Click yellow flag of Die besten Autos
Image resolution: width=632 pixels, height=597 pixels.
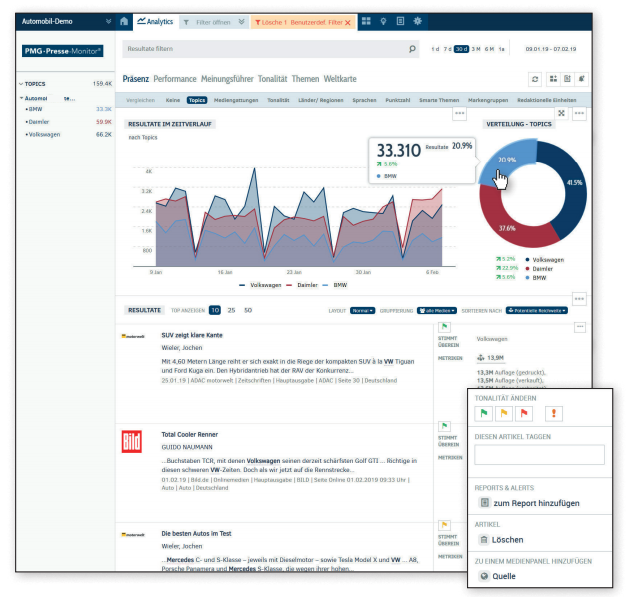444,525
